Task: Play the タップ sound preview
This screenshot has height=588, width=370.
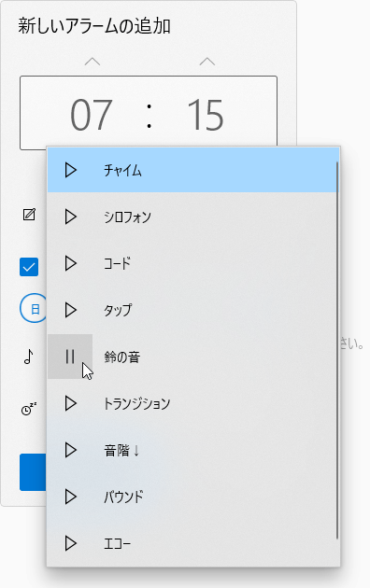Action: 70,310
